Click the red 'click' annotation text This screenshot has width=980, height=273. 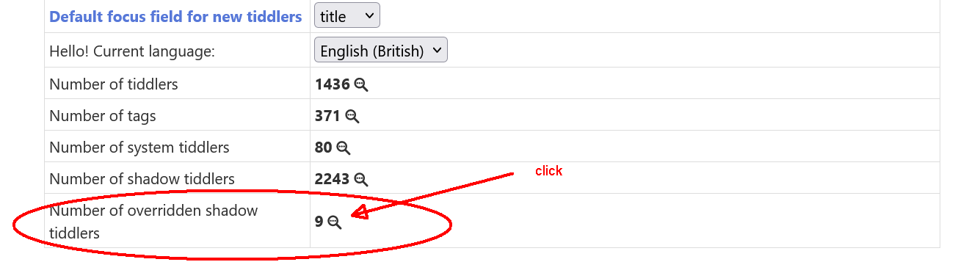point(548,171)
